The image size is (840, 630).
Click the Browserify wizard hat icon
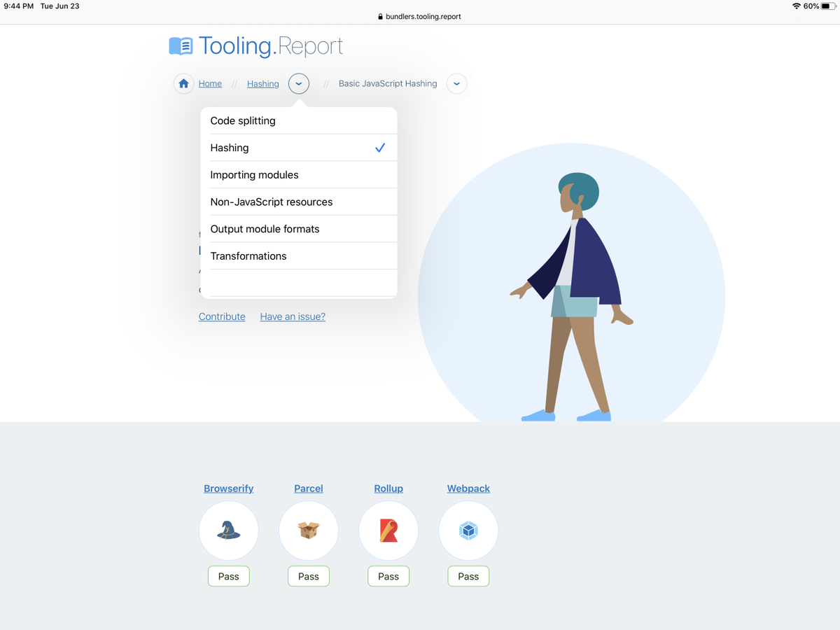click(x=228, y=530)
